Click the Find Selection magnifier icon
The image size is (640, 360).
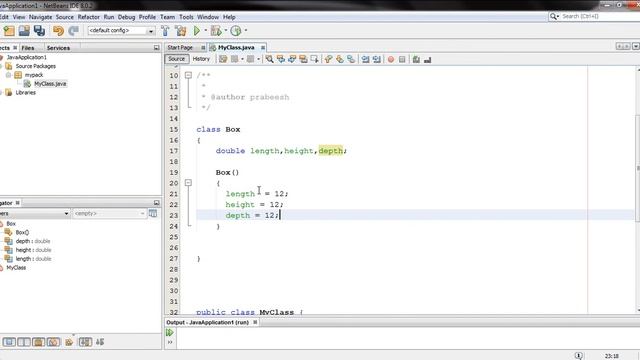pos(269,59)
